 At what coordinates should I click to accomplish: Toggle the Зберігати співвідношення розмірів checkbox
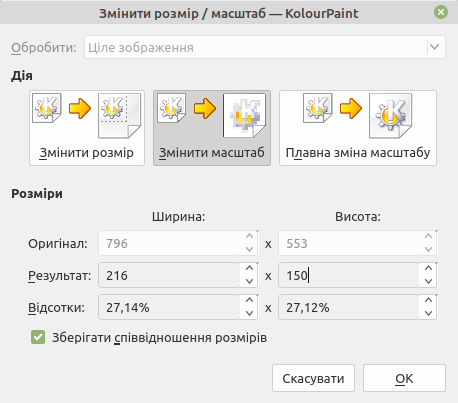(x=38, y=337)
